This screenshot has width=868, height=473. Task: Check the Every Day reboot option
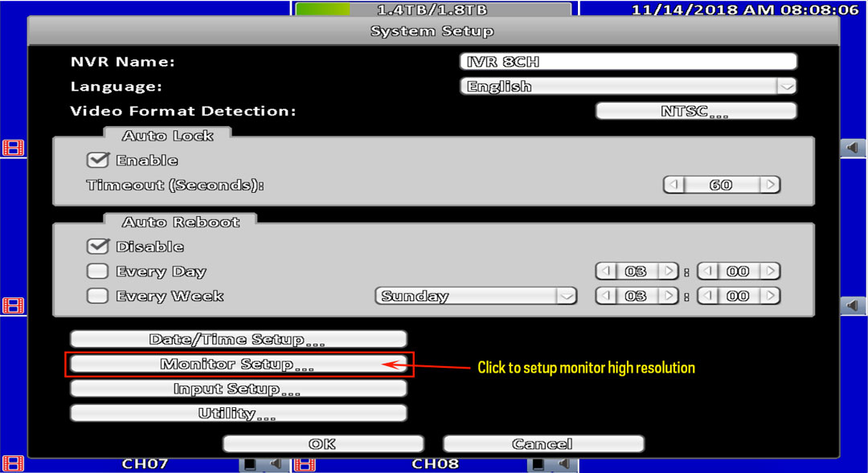(x=98, y=271)
